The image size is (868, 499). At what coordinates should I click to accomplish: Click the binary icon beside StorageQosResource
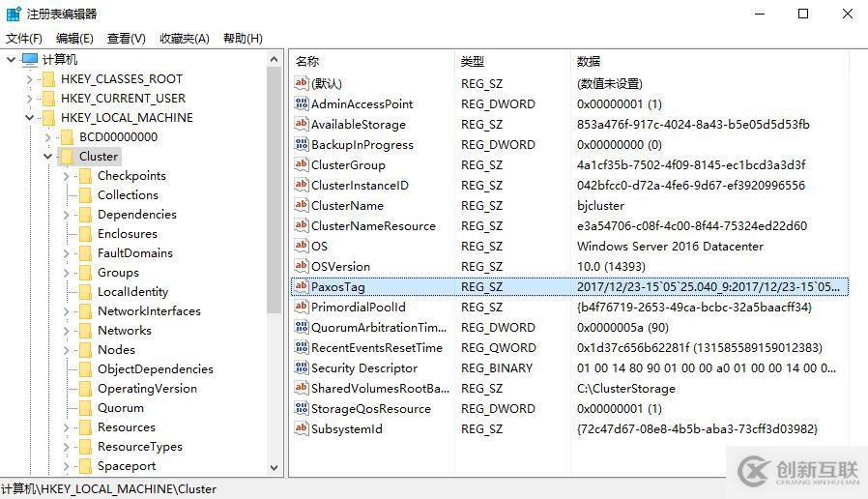tap(302, 408)
